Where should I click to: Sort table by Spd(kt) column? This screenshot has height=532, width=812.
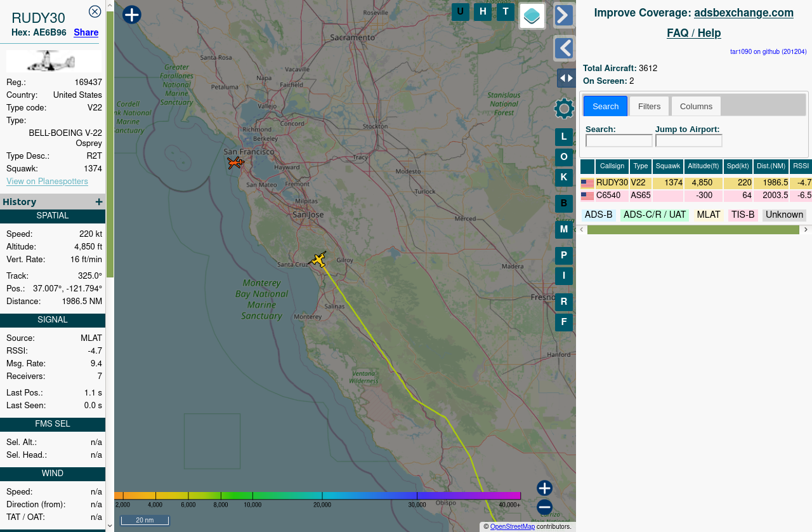tap(738, 166)
